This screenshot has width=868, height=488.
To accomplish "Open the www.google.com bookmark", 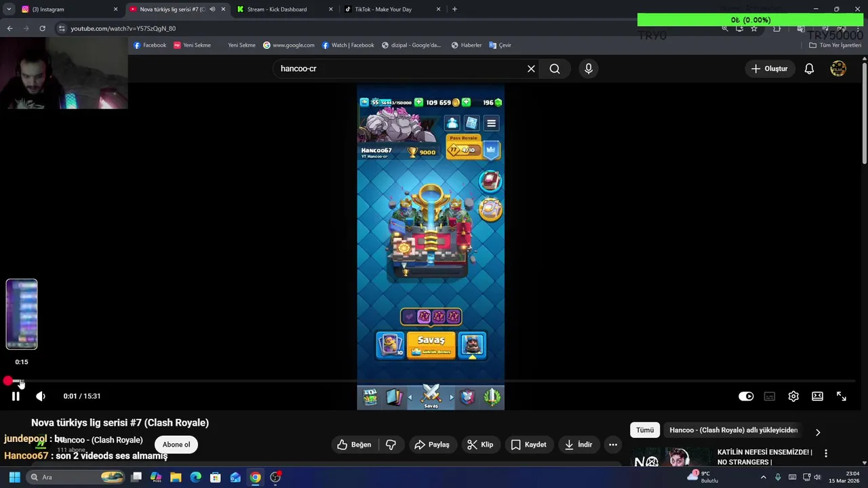I will click(x=289, y=45).
